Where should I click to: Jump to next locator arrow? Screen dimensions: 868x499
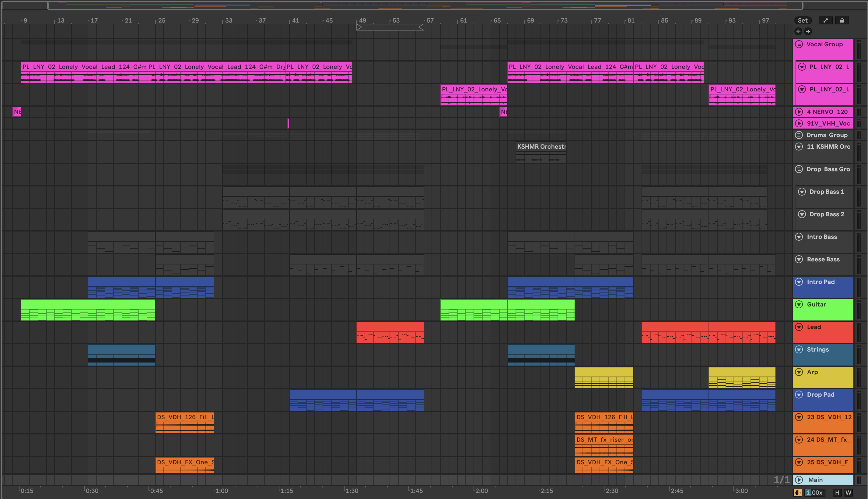[808, 32]
